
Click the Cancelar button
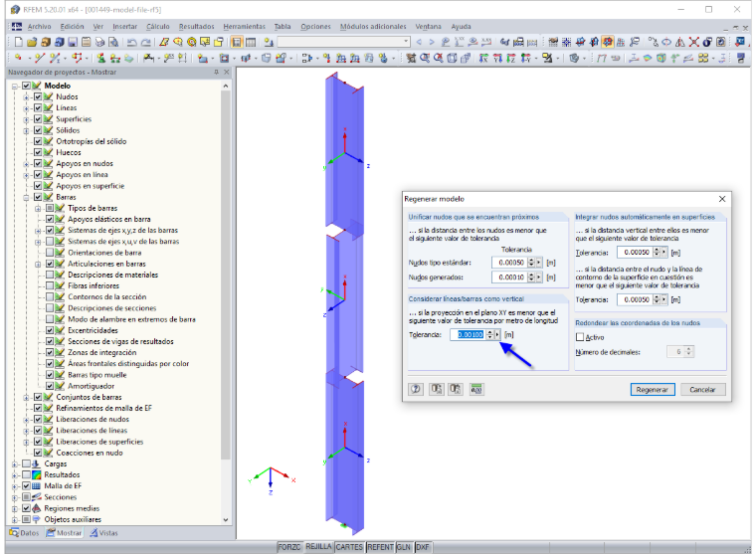(702, 389)
